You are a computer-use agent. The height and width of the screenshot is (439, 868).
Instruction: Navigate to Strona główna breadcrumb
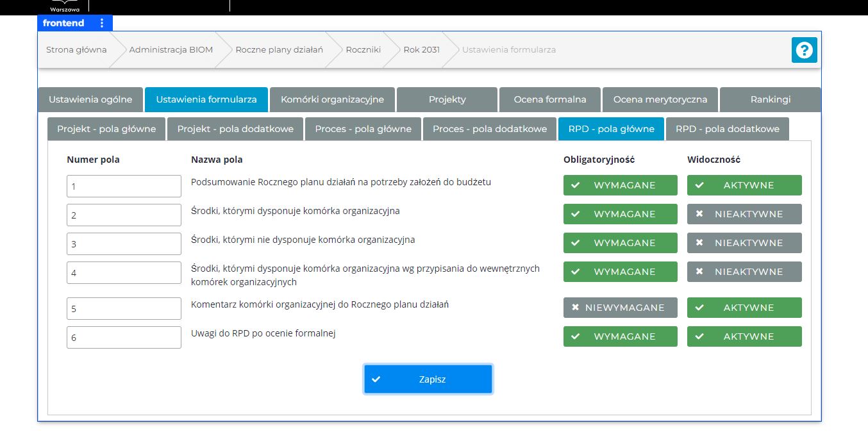tap(76, 49)
